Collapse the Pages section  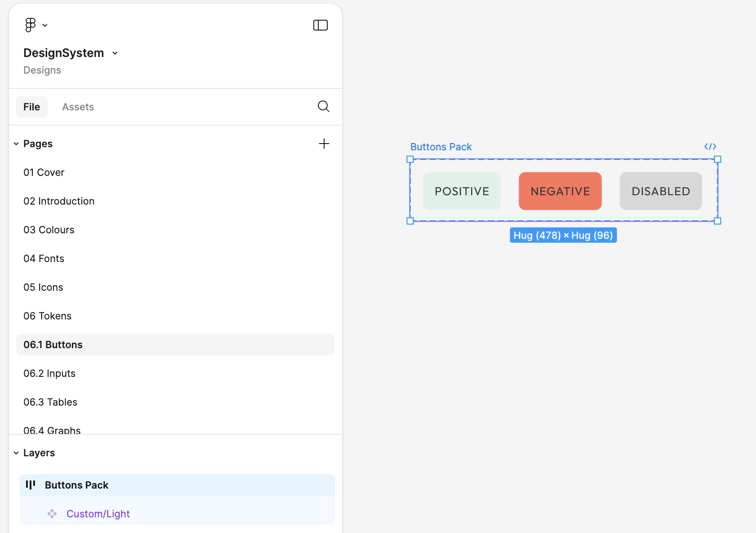coord(16,144)
